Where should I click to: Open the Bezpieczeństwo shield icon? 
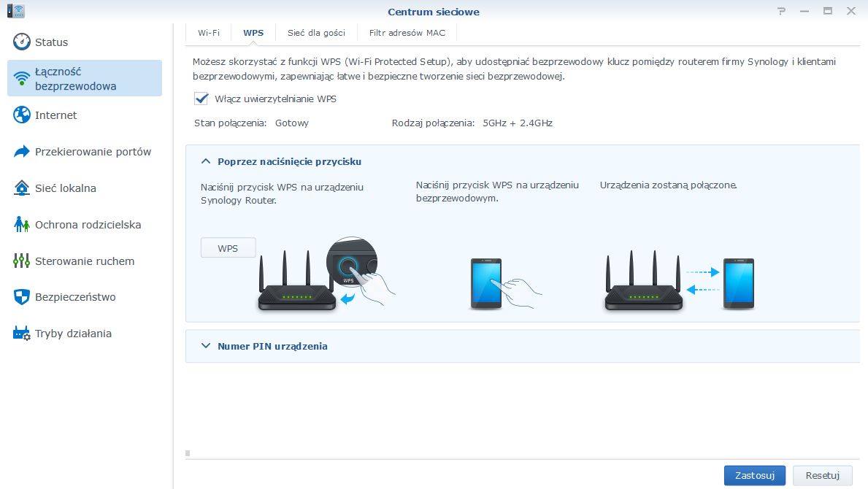22,297
